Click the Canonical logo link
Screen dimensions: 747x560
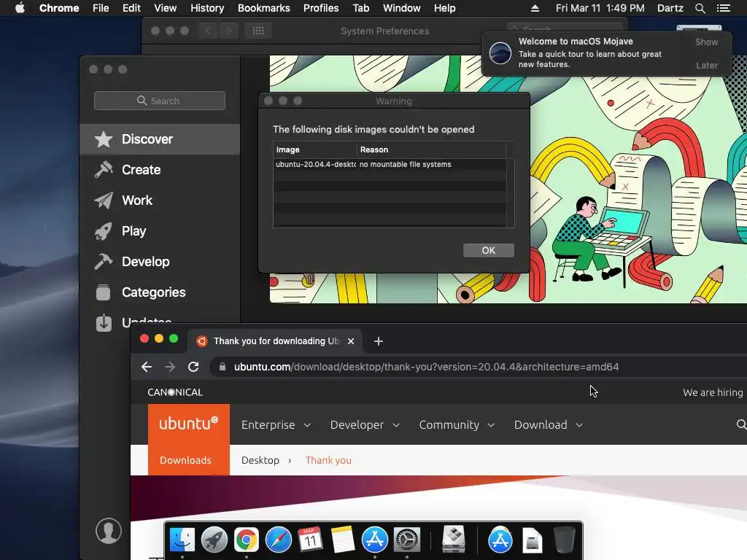click(x=175, y=392)
